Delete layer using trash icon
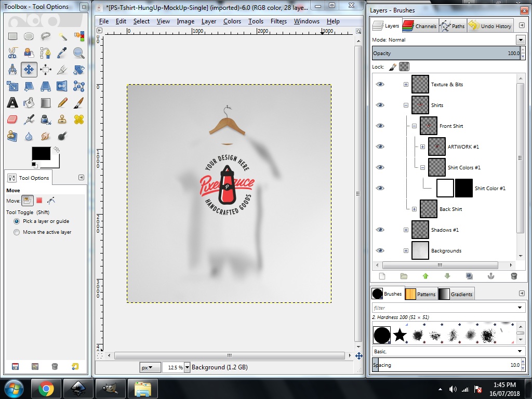The width and height of the screenshot is (532, 399). (x=514, y=276)
